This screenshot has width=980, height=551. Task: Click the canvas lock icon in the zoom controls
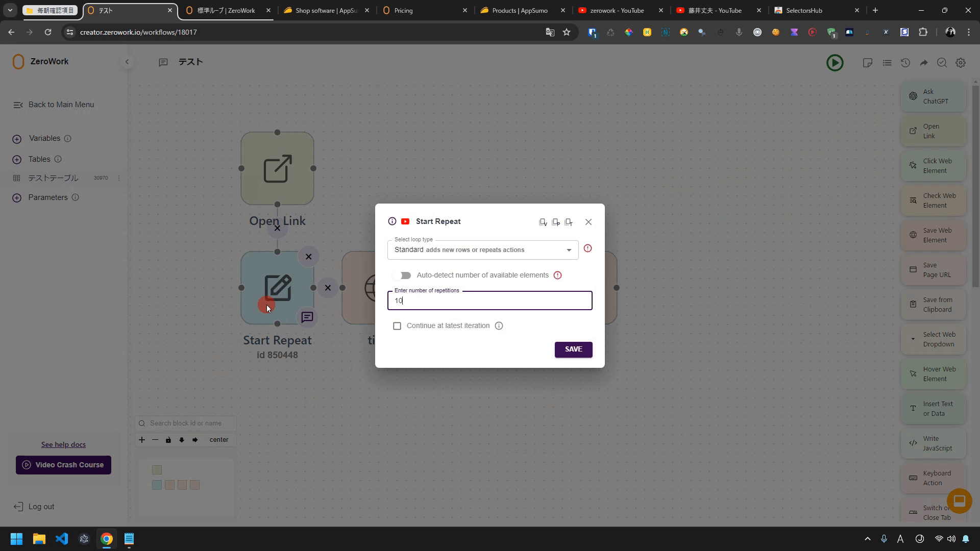coord(168,440)
